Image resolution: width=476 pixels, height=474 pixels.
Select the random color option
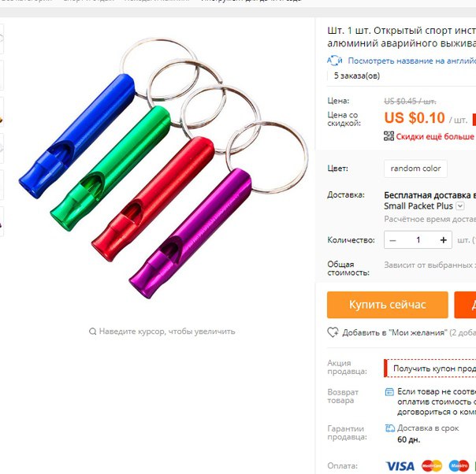coord(415,168)
